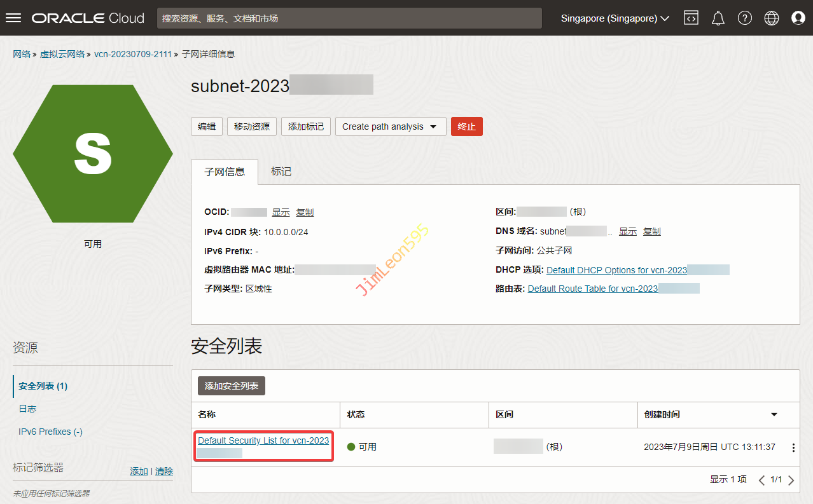
Task: Click the red 终止 button
Action: pyautogui.click(x=466, y=126)
